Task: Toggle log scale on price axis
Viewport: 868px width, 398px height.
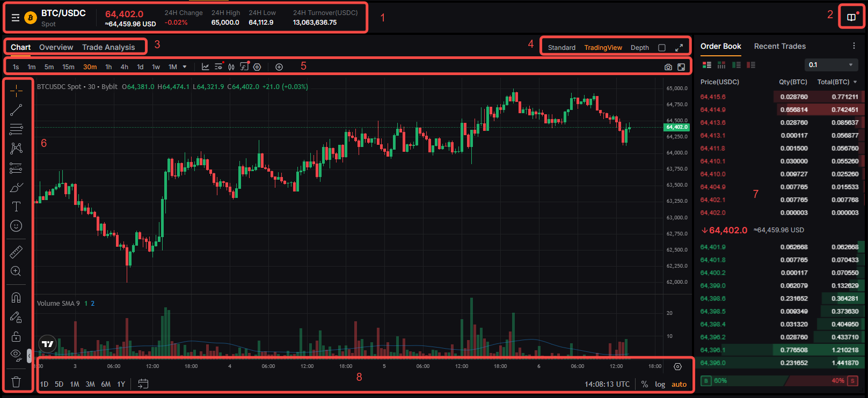Action: pyautogui.click(x=660, y=384)
